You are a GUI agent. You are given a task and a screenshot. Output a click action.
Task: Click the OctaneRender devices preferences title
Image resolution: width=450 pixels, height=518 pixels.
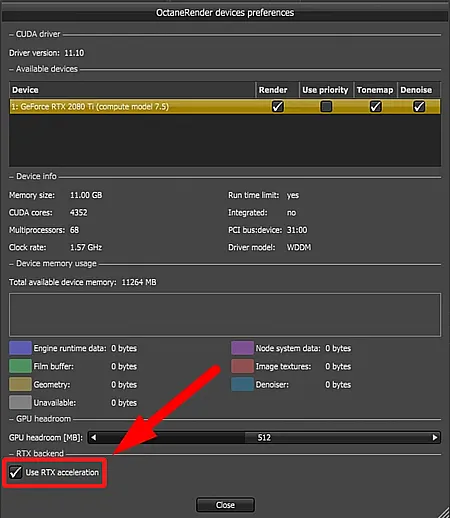click(225, 13)
